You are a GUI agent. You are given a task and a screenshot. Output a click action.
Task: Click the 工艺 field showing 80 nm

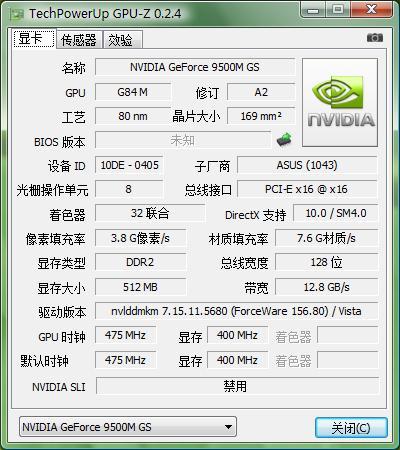(133, 116)
